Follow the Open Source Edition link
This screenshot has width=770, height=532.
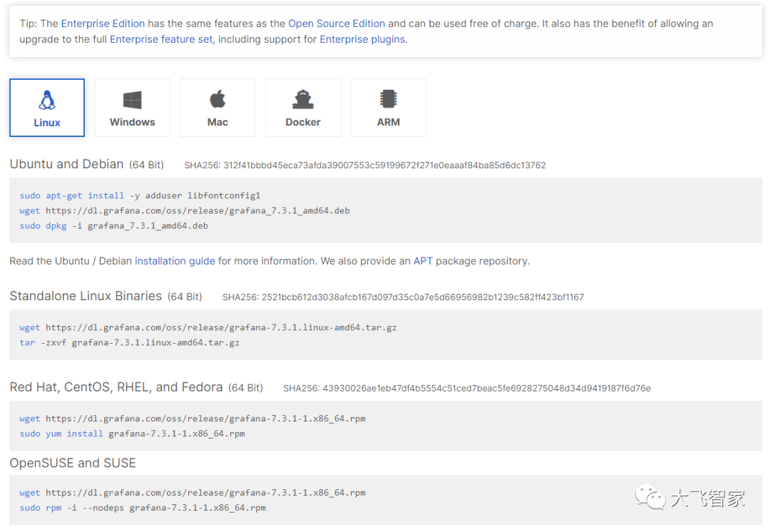point(337,24)
